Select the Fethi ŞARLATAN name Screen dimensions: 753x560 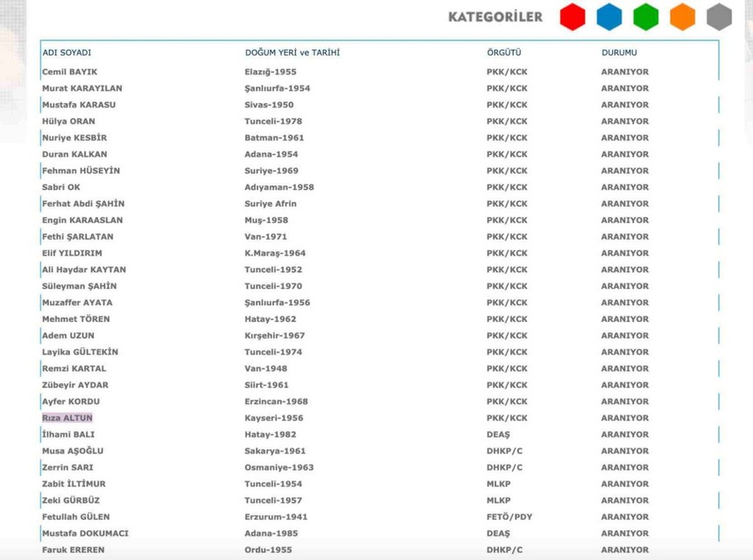pos(78,236)
